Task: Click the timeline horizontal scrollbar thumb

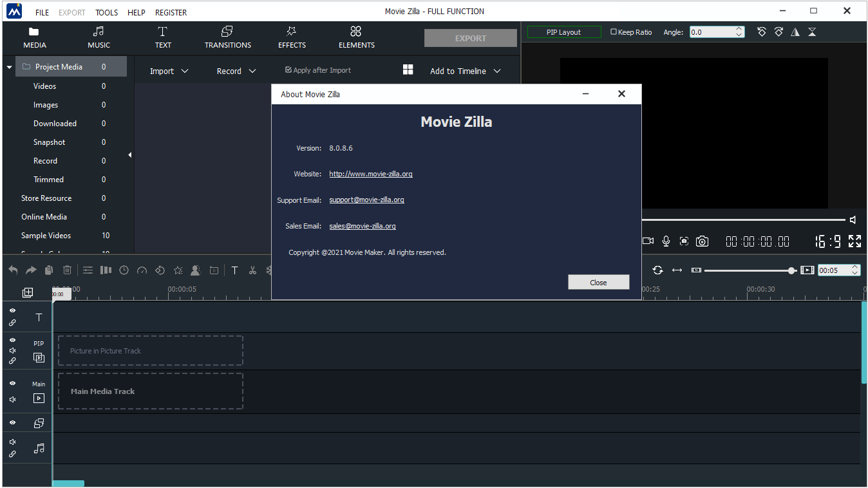Action: point(68,483)
